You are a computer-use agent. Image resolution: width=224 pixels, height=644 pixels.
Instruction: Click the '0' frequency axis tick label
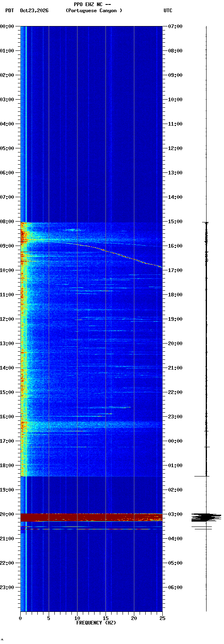[x=20, y=618]
